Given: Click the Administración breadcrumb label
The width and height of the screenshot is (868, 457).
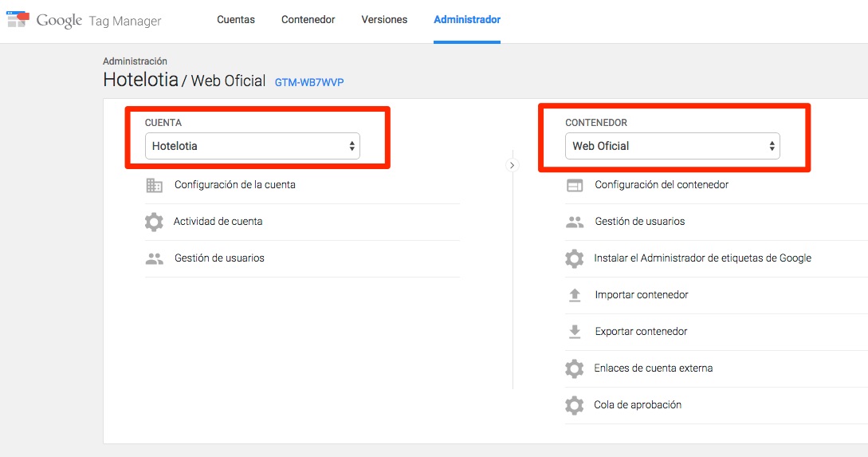Looking at the screenshot, I should point(135,61).
